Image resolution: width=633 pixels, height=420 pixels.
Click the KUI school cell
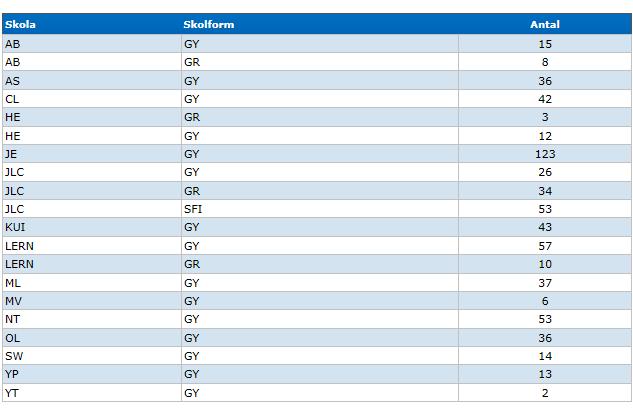pos(92,227)
